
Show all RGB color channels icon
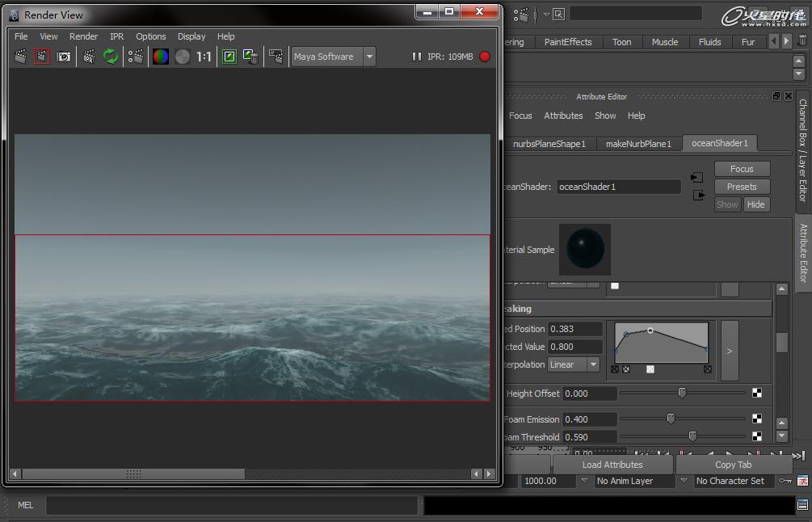pos(161,57)
